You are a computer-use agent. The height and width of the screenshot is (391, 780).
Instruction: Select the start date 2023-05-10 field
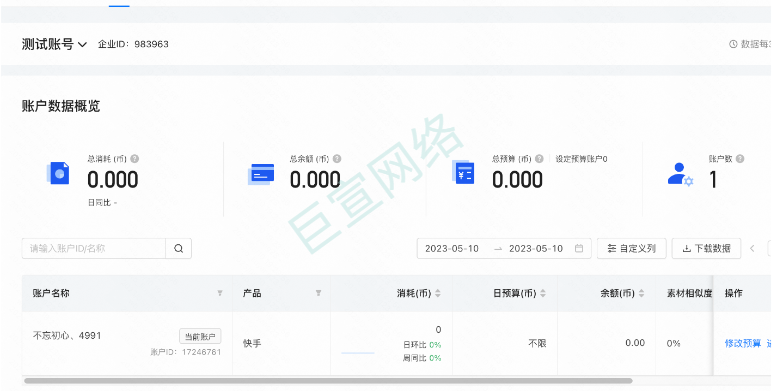coord(452,248)
